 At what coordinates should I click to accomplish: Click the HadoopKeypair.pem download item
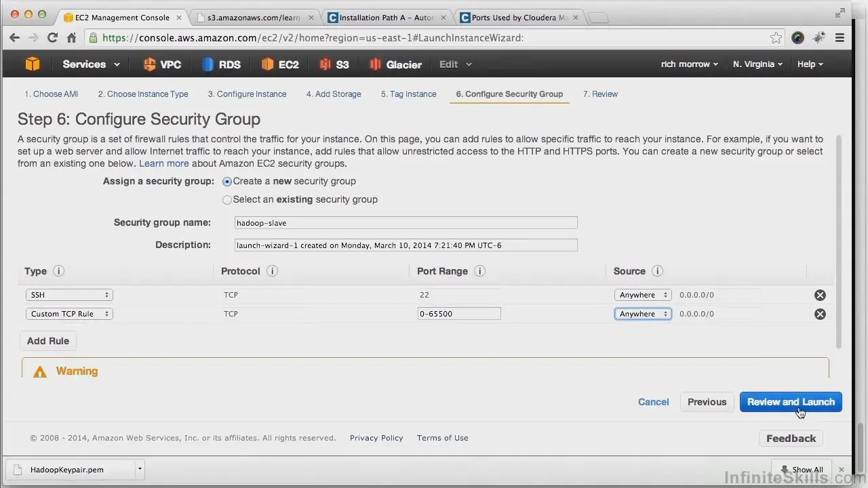tap(71, 469)
